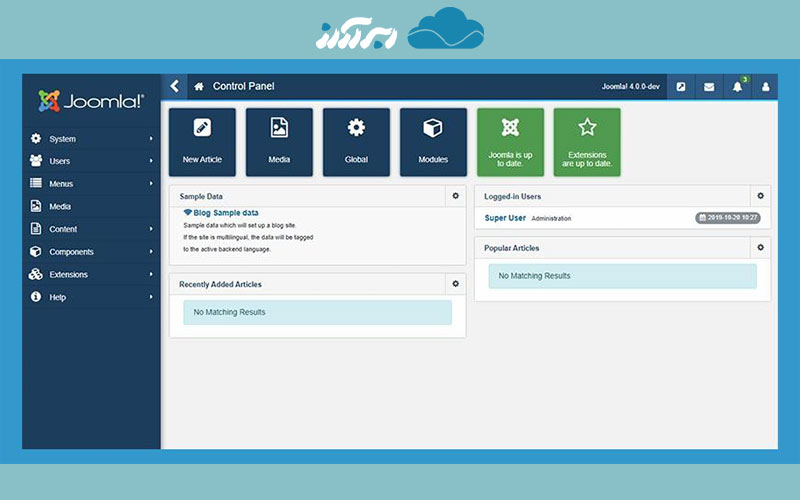Select System in the sidebar menu
The image size is (800, 500).
tap(62, 139)
